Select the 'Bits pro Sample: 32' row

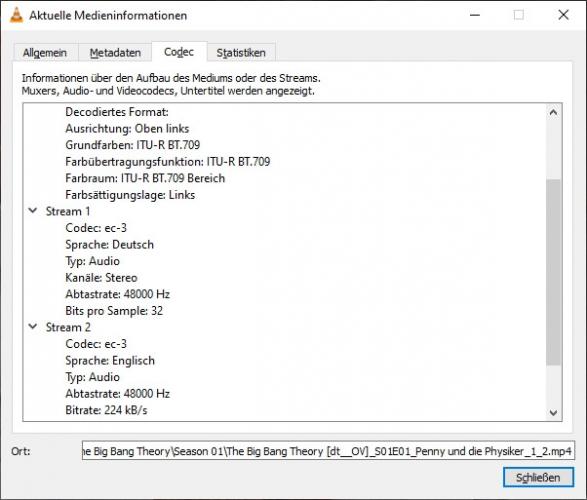click(114, 311)
